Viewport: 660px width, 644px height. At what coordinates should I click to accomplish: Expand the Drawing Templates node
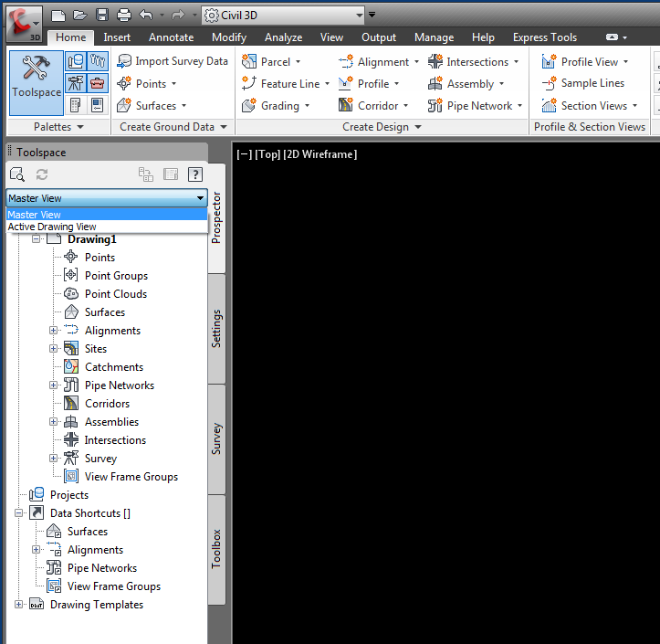click(x=18, y=605)
